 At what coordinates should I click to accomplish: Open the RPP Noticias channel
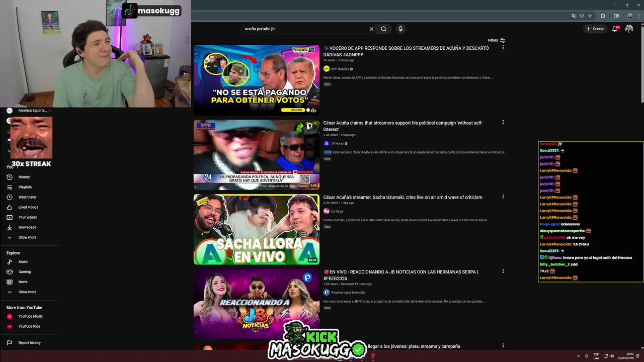[340, 69]
